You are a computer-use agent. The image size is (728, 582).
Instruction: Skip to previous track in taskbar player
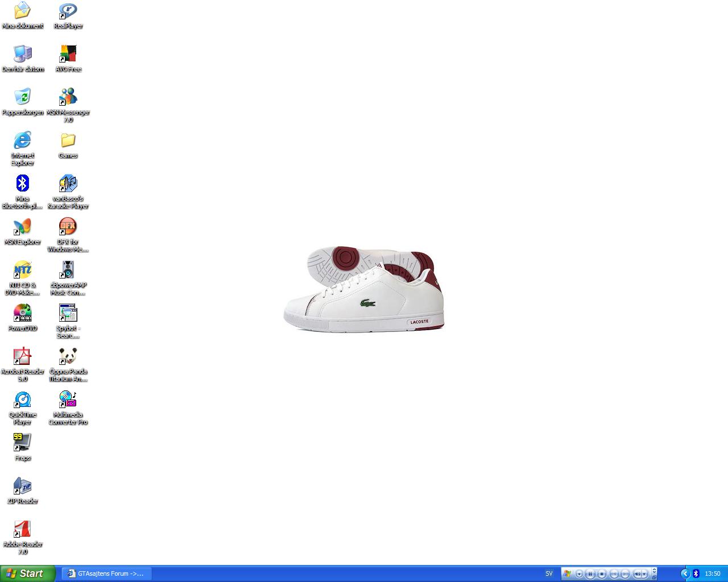614,573
